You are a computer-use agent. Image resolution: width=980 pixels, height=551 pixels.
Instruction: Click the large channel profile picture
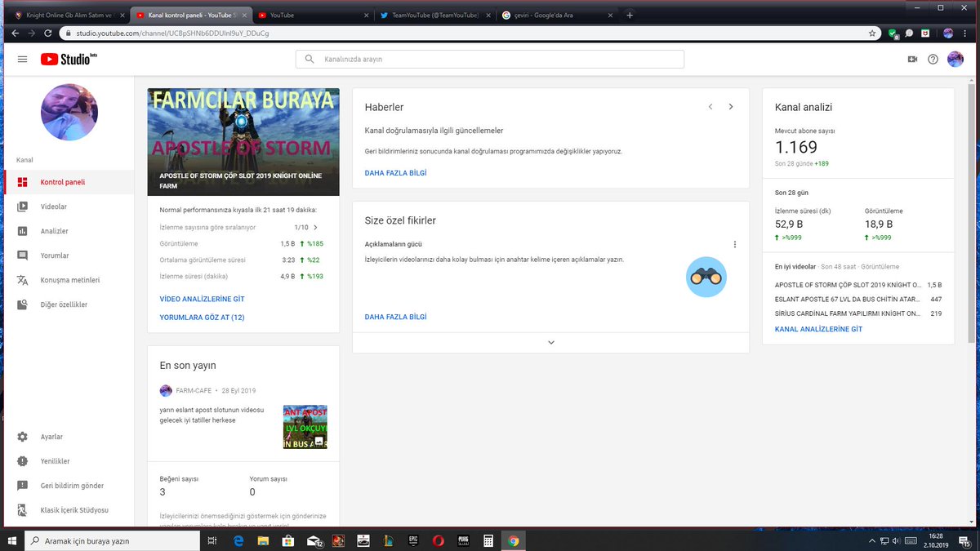(x=69, y=112)
